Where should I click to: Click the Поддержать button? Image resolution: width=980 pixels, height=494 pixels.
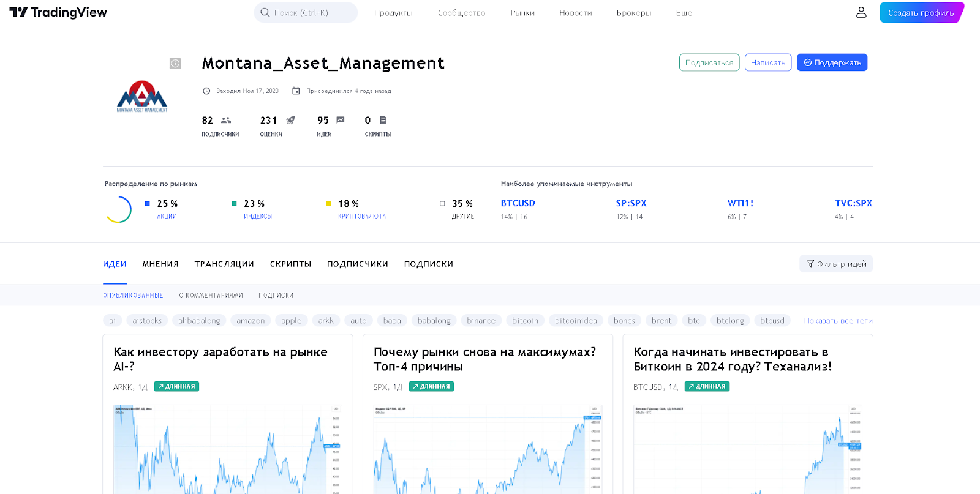[x=832, y=62]
